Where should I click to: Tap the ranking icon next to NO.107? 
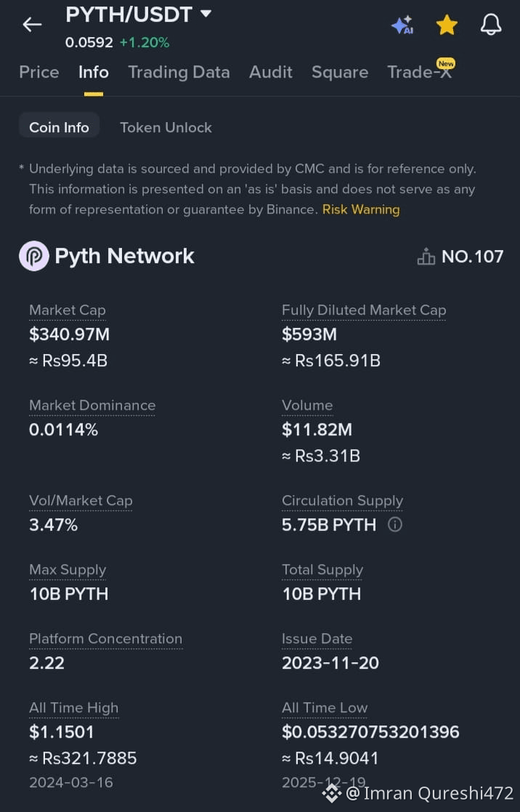point(426,256)
